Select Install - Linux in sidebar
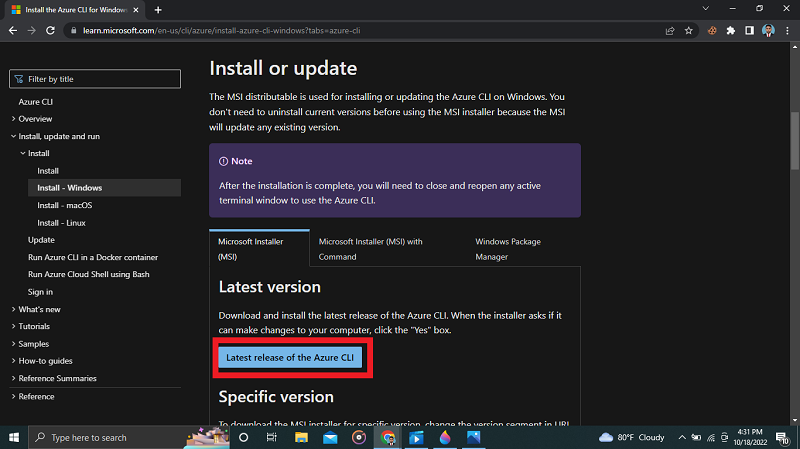 pyautogui.click(x=61, y=223)
